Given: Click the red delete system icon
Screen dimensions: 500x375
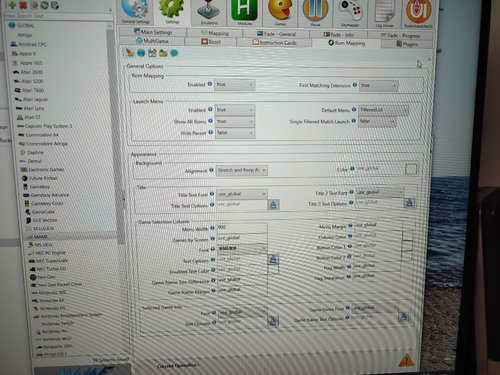Looking at the screenshot, I should 23,5.
